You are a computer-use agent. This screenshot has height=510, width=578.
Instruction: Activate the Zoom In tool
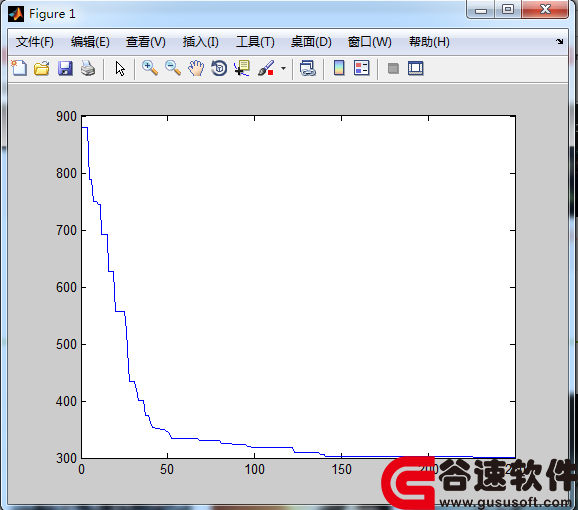coord(150,68)
